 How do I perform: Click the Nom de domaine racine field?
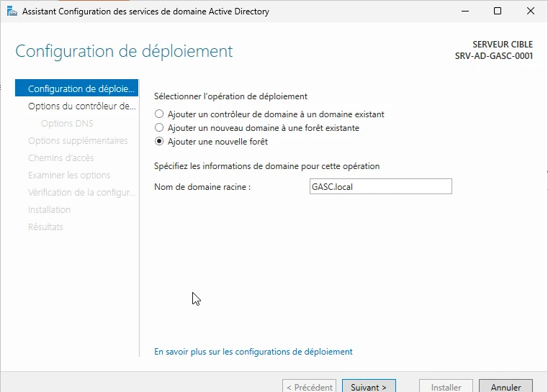381,186
